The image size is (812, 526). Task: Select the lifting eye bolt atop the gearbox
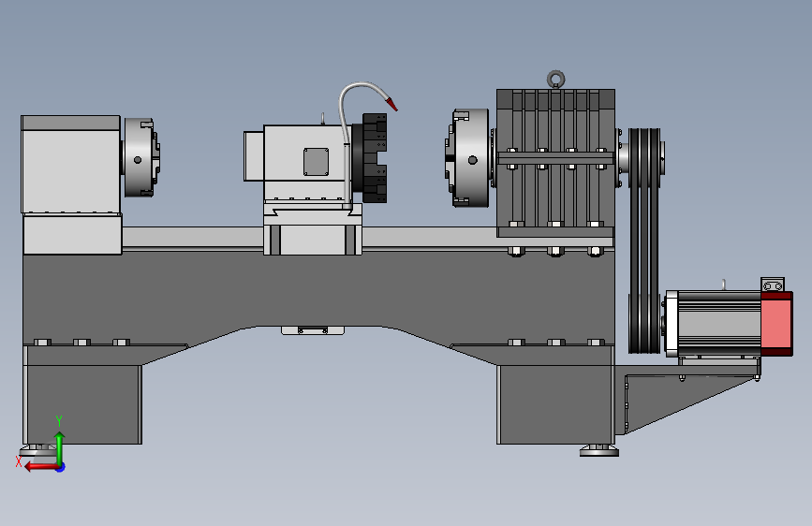click(555, 80)
